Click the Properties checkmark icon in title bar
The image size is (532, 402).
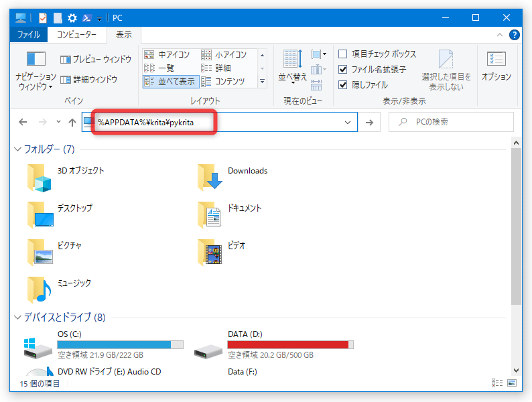[x=43, y=17]
